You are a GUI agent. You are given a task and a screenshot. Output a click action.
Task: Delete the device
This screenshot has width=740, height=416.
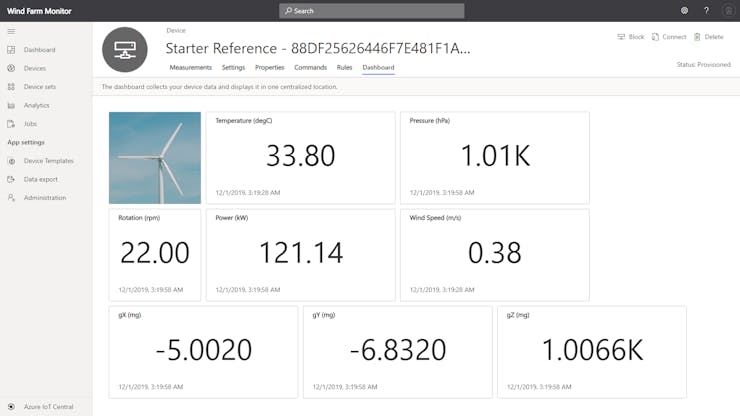[x=708, y=37]
